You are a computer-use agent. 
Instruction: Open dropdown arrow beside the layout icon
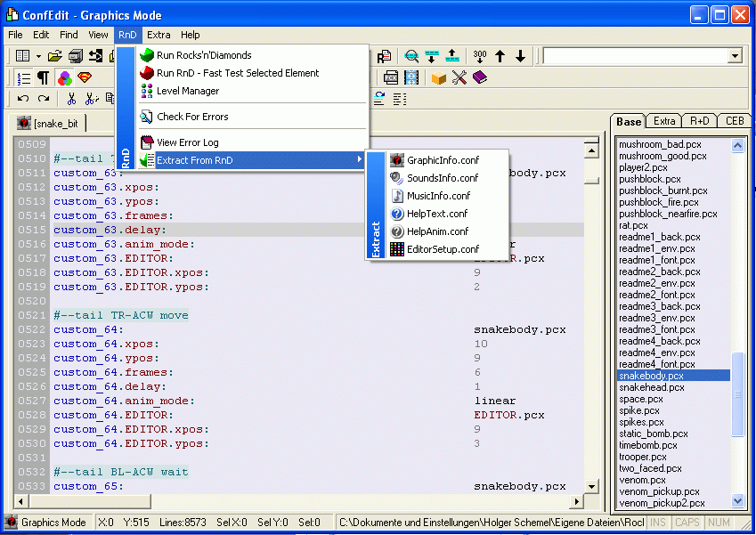click(37, 56)
